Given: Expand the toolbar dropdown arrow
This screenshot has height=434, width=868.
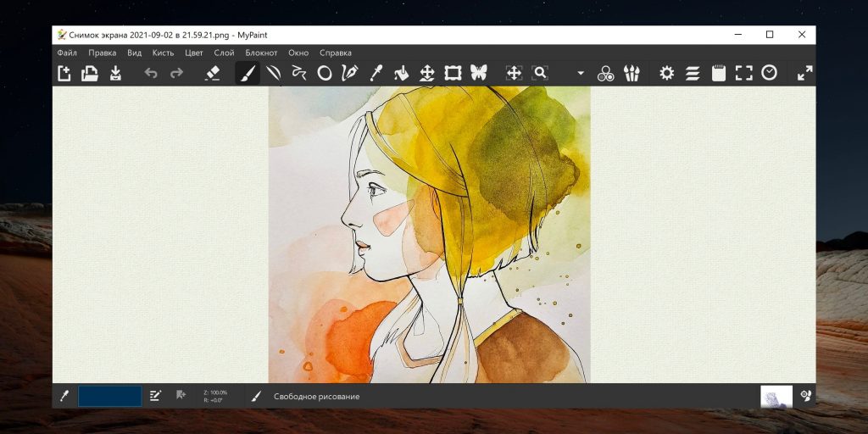Looking at the screenshot, I should coord(581,74).
